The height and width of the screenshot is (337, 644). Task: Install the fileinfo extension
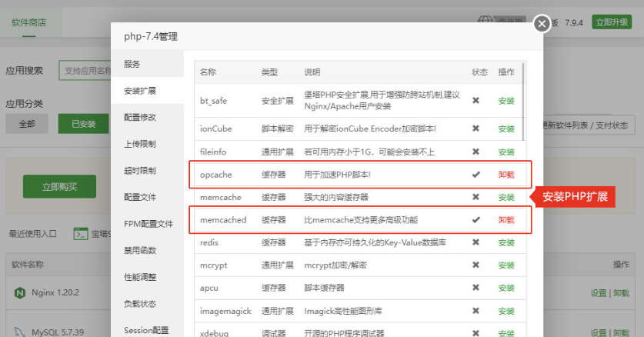pyautogui.click(x=506, y=152)
